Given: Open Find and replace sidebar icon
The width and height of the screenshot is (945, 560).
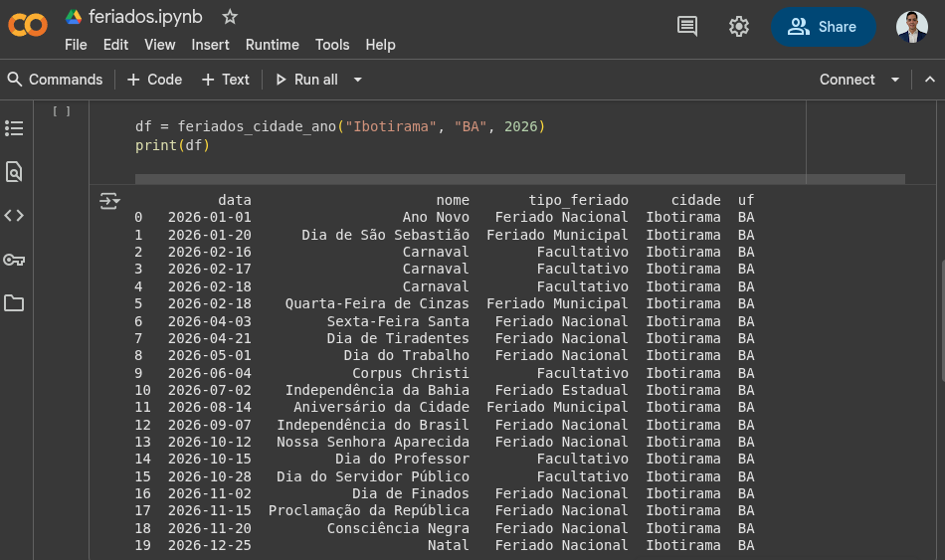Looking at the screenshot, I should (14, 172).
